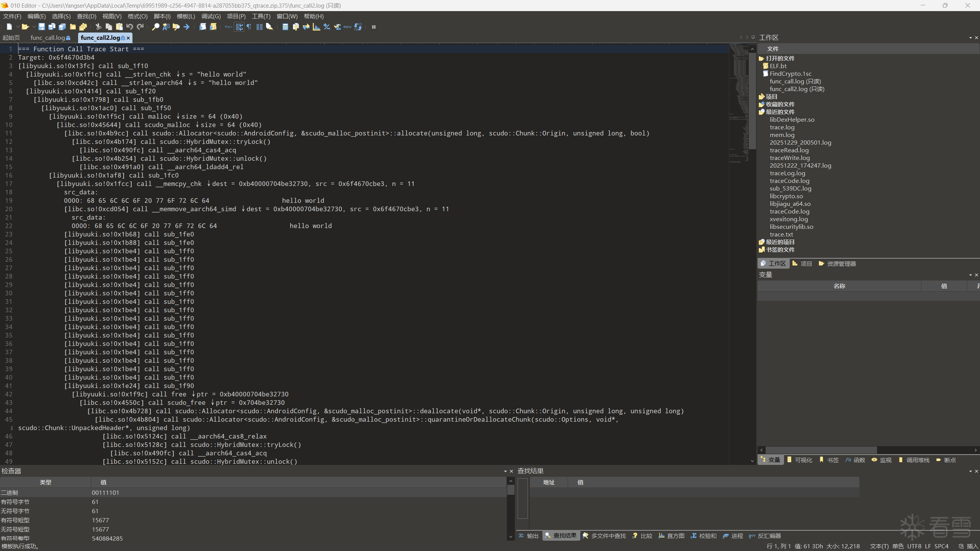Viewport: 980px width, 551px height.
Task: Click the editor vertical scrollbar down arrow
Action: tap(752, 461)
